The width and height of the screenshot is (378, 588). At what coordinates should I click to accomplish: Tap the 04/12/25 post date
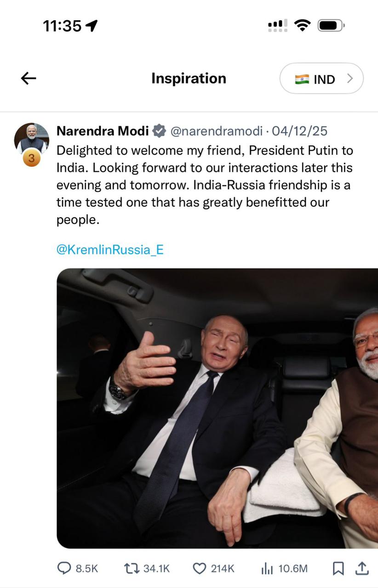pyautogui.click(x=300, y=131)
